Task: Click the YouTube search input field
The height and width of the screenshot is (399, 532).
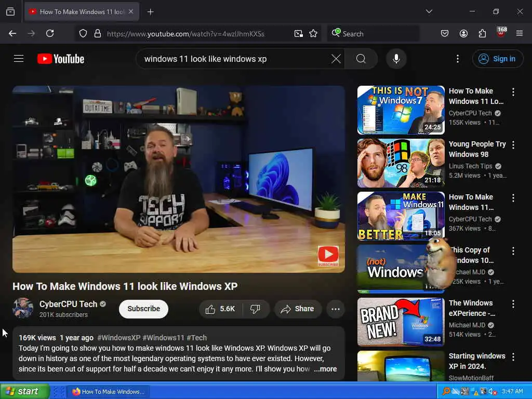Action: 234,59
